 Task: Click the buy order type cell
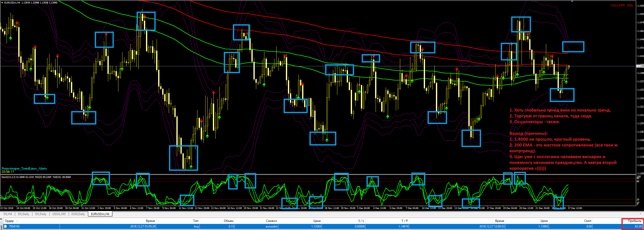pos(196,226)
